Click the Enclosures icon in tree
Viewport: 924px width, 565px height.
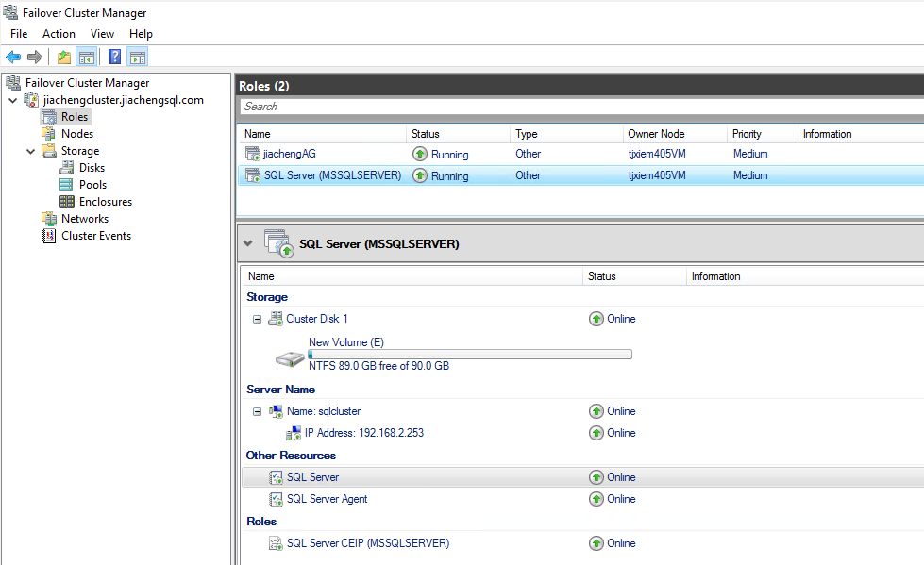(67, 202)
